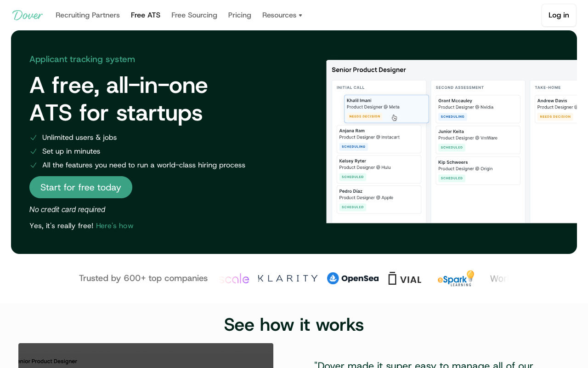Click Scheduled tag on Kip Schweers

pyautogui.click(x=452, y=178)
